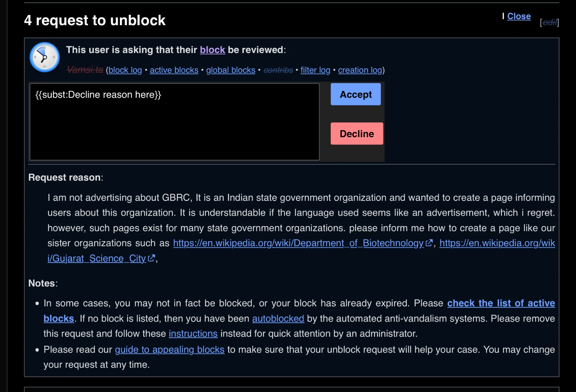Open the guide to appealing blocks link
The image size is (576, 392).
[169, 350]
